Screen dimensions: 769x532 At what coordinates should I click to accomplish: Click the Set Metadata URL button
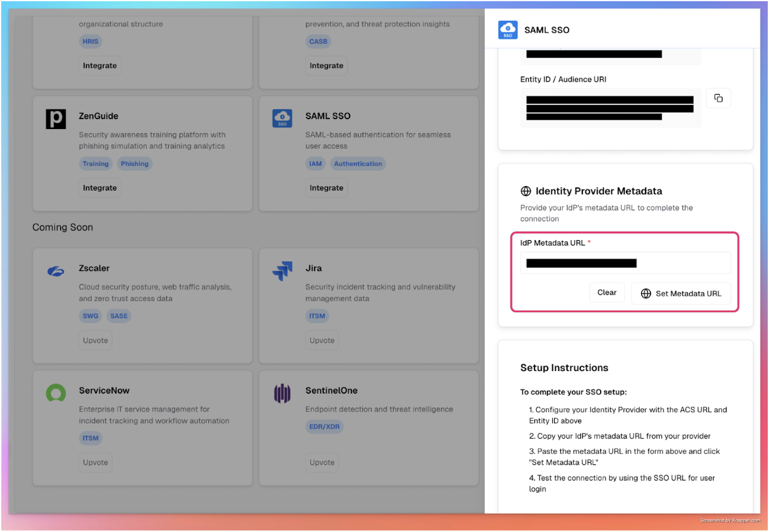[x=681, y=294]
